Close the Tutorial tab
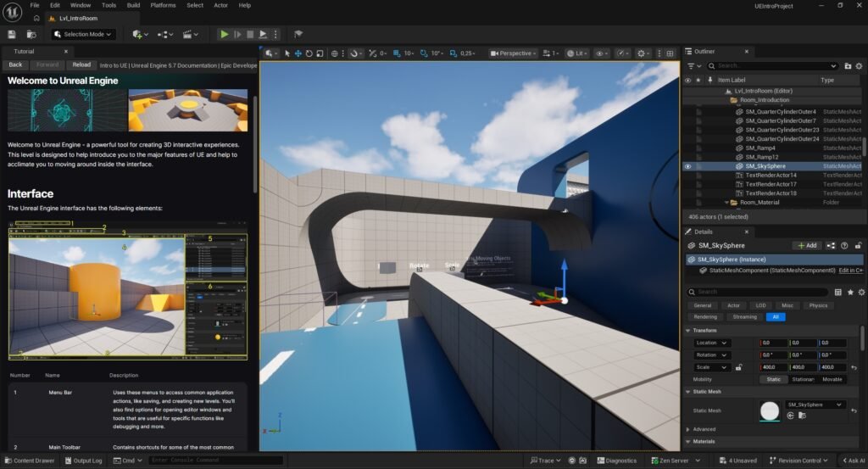This screenshot has width=868, height=469. 66,52
